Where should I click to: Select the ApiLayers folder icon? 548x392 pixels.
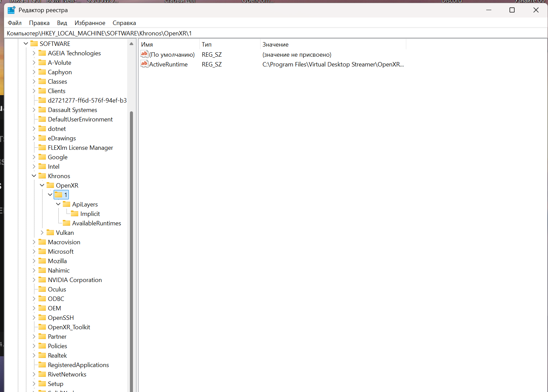tap(66, 204)
